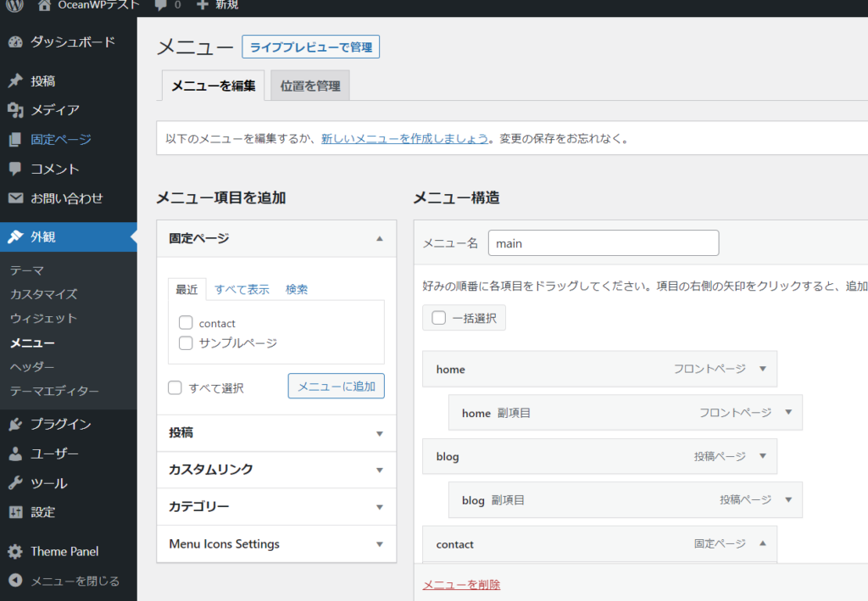
Task: Click the ライブプレビューで管理 button
Action: click(x=310, y=47)
